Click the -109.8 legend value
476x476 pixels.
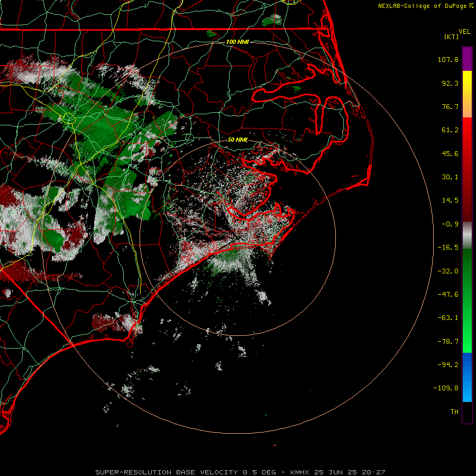446,388
